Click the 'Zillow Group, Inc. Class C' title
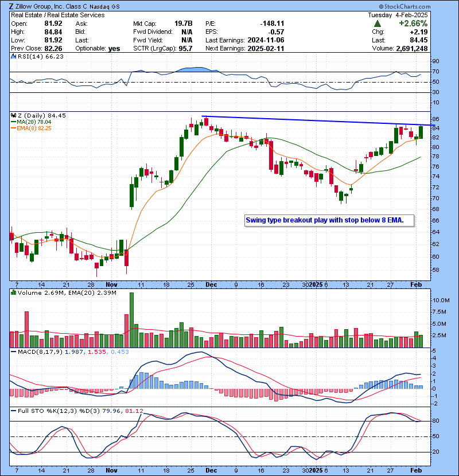Image resolution: width=459 pixels, height=476 pixels. tap(51, 6)
